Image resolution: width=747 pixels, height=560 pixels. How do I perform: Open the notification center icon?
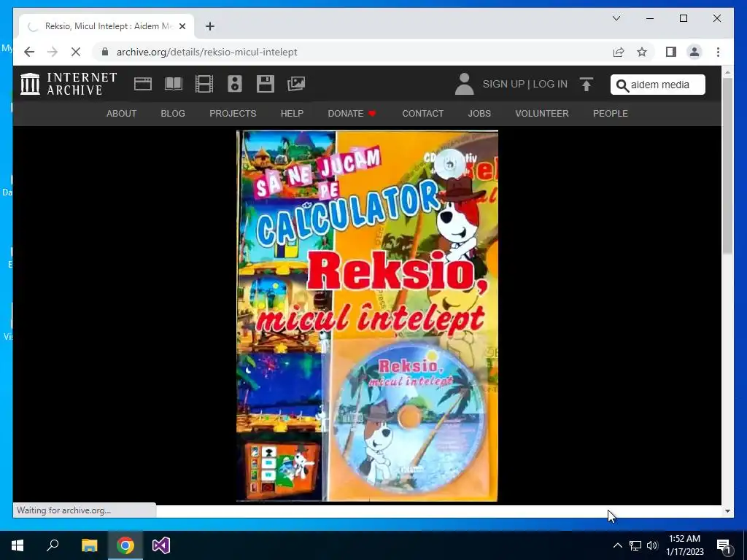(724, 546)
